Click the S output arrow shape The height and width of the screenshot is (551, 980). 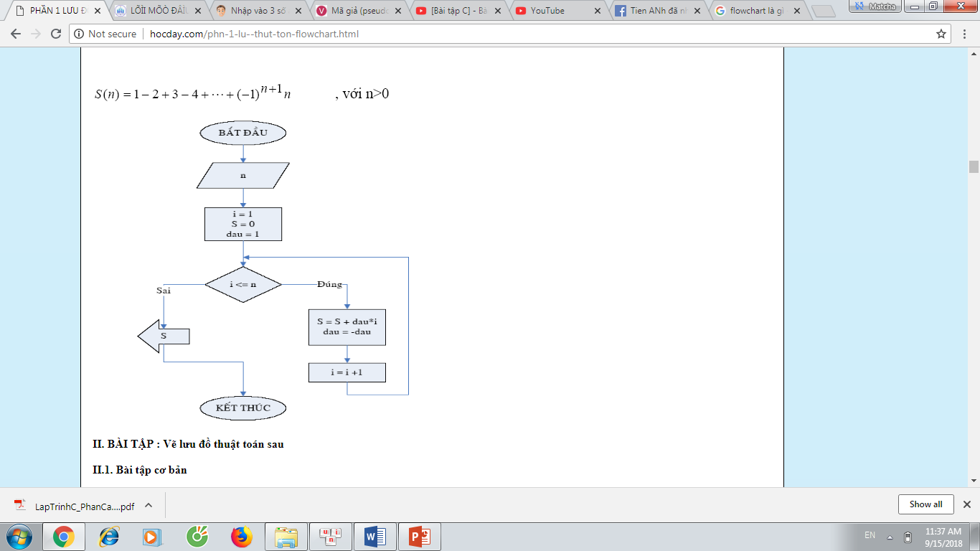pyautogui.click(x=164, y=336)
